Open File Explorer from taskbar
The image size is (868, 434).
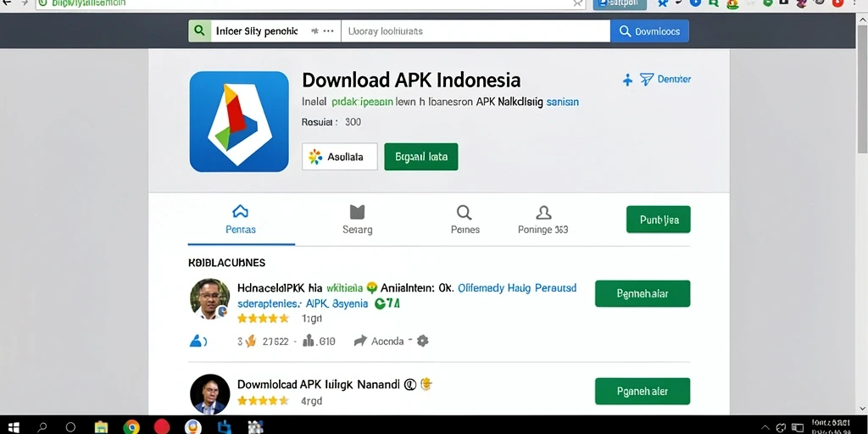tap(101, 427)
